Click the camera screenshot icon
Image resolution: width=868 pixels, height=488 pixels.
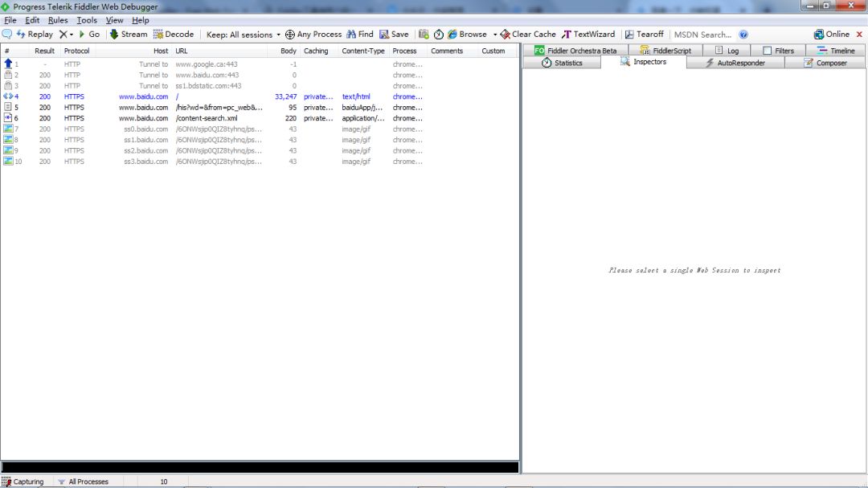pos(424,35)
